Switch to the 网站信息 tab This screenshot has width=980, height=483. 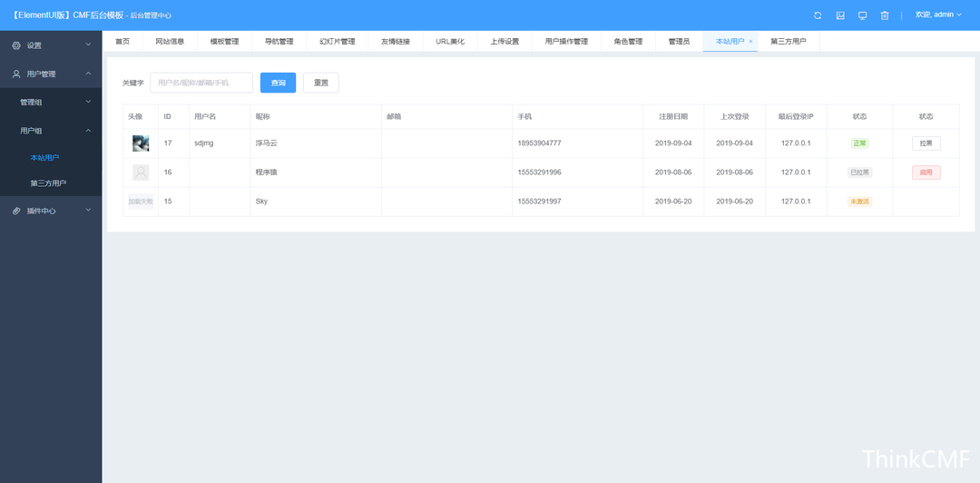pos(170,41)
